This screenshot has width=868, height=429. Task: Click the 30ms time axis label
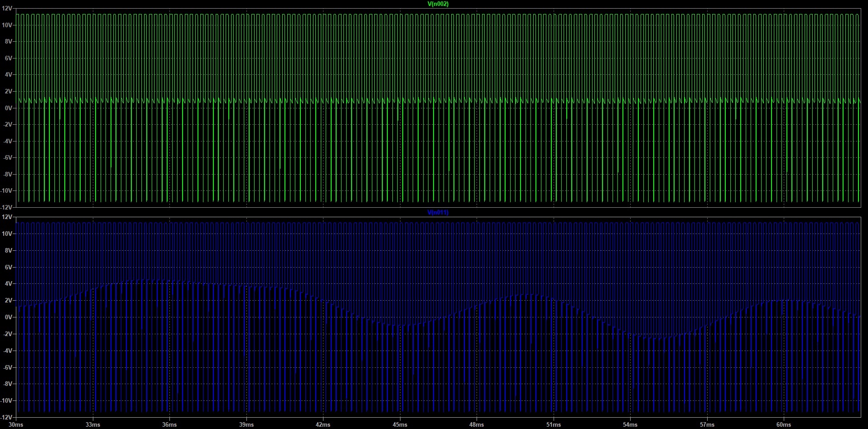(x=16, y=425)
